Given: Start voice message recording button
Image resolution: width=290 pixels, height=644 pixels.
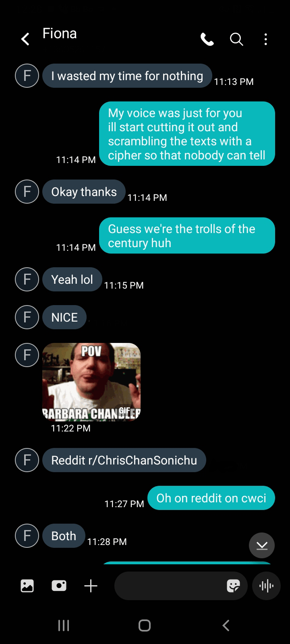Looking at the screenshot, I should (266, 586).
